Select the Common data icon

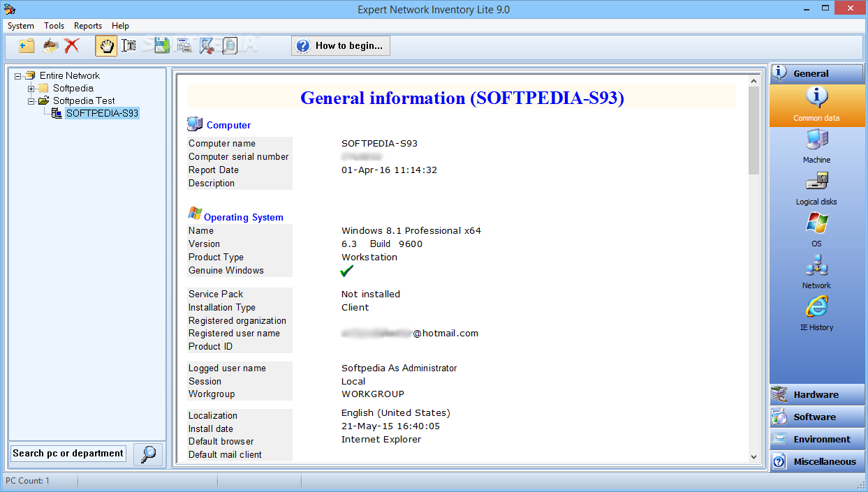tap(816, 105)
